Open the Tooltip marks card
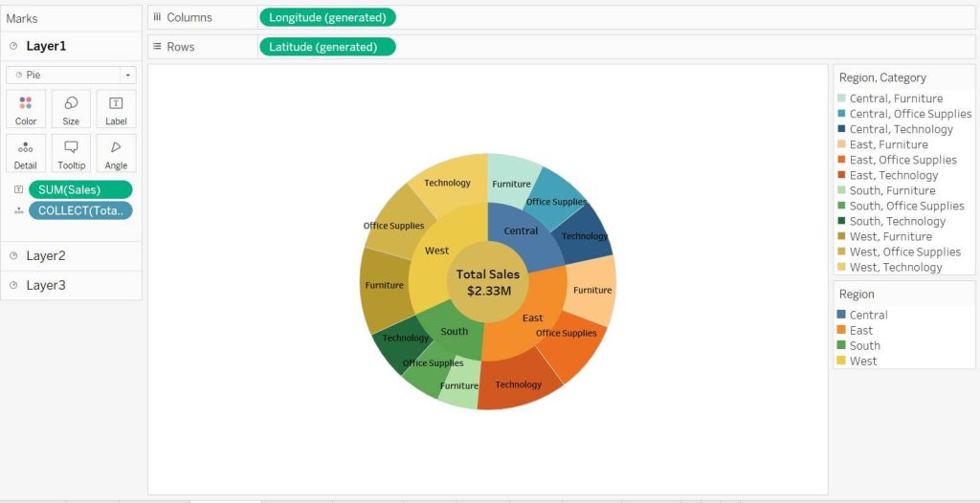The height and width of the screenshot is (503, 980). pos(71,154)
